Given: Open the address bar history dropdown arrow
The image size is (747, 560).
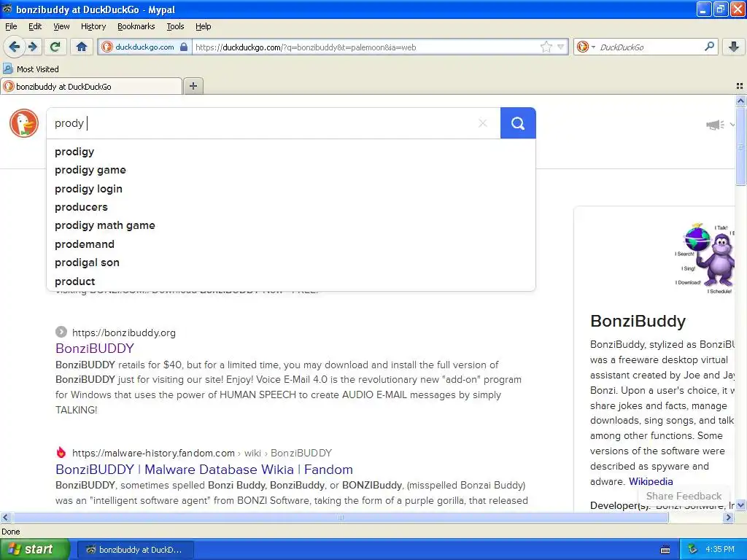Looking at the screenshot, I should tap(561, 47).
